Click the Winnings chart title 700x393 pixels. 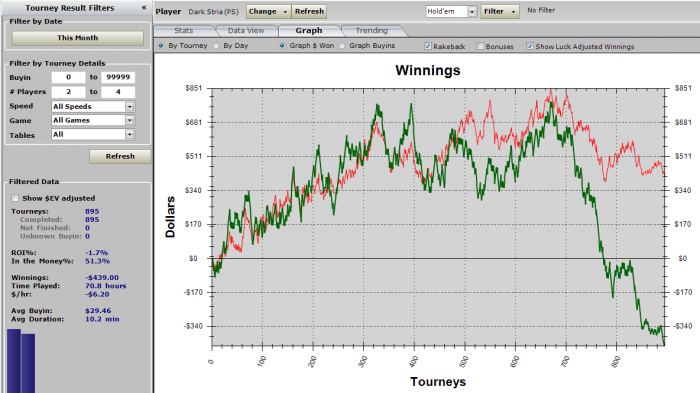coord(428,71)
